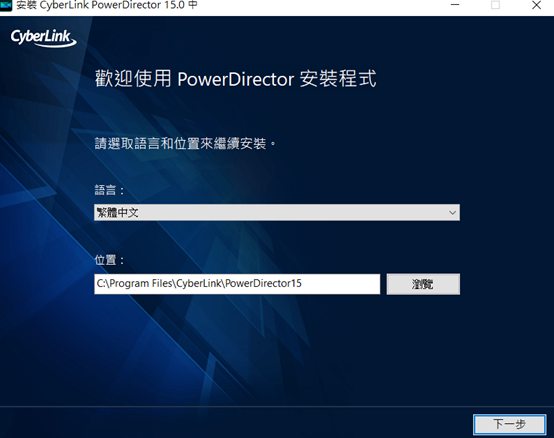The image size is (554, 438).
Task: Click the CyberLink logo
Action: pos(43,38)
